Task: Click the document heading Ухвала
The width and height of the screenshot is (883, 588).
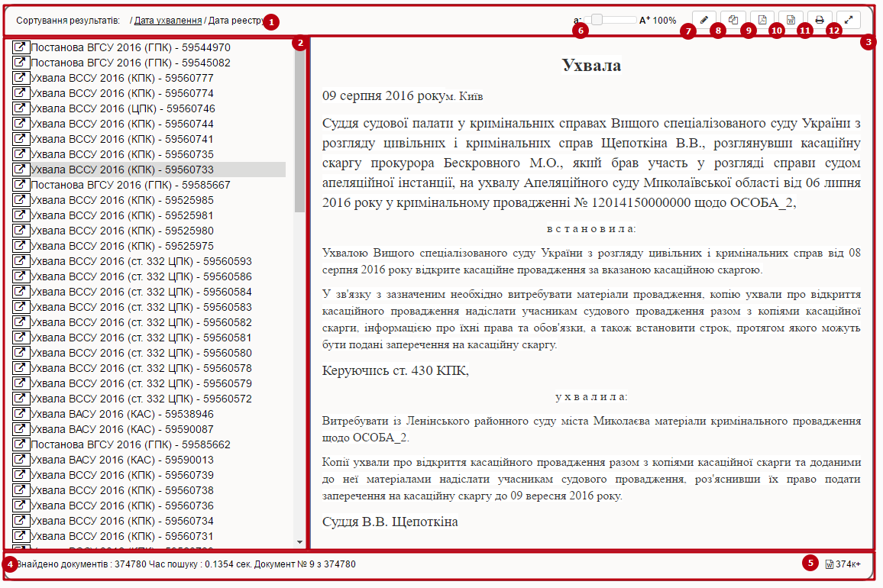Action: (591, 66)
